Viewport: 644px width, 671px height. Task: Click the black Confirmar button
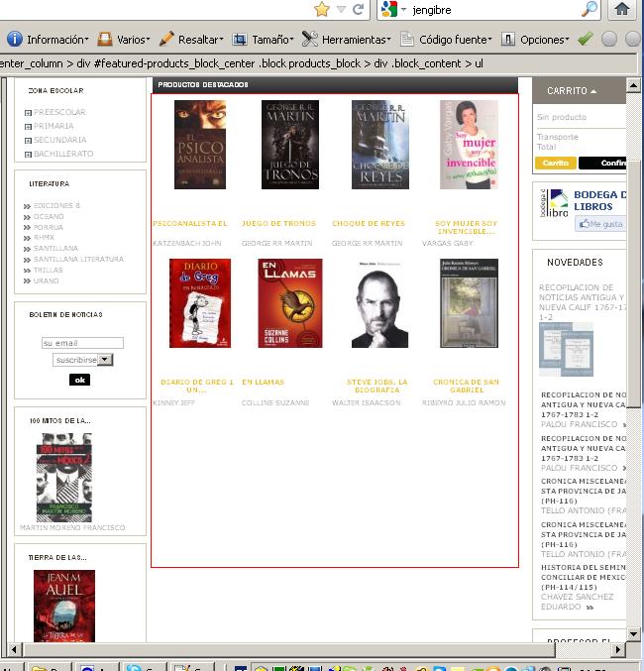603,163
